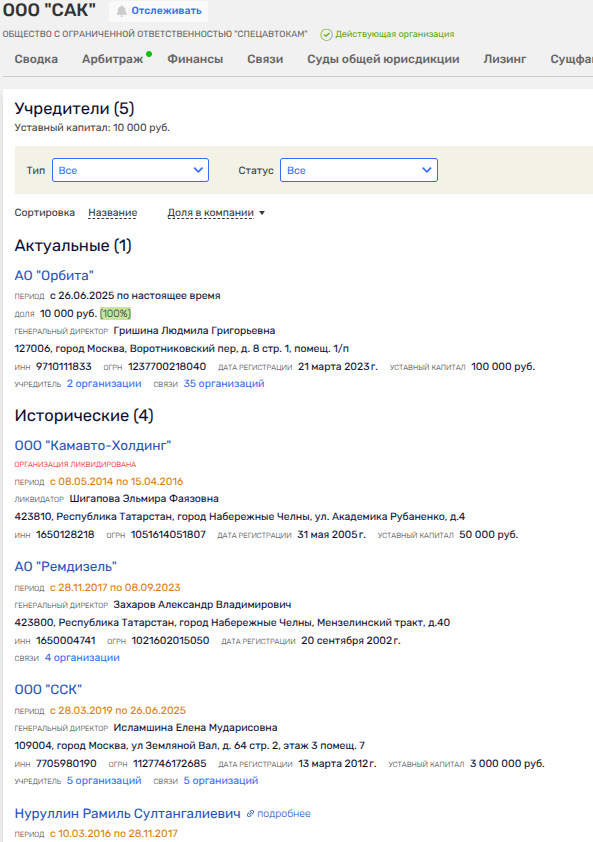Click the bell icon next to Отслеживать

point(122,11)
